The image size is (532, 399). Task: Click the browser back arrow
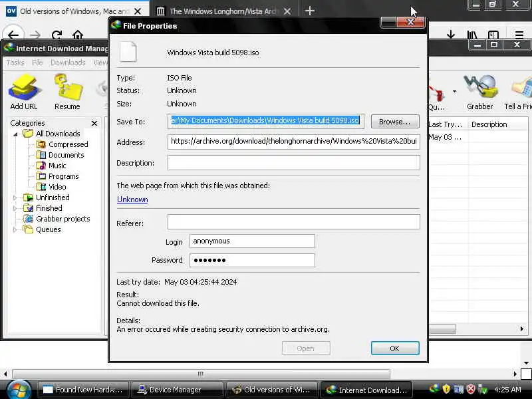coord(13,35)
